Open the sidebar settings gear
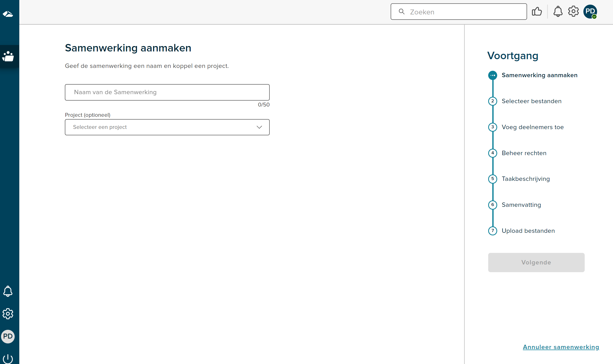This screenshot has width=613, height=364. (8, 314)
